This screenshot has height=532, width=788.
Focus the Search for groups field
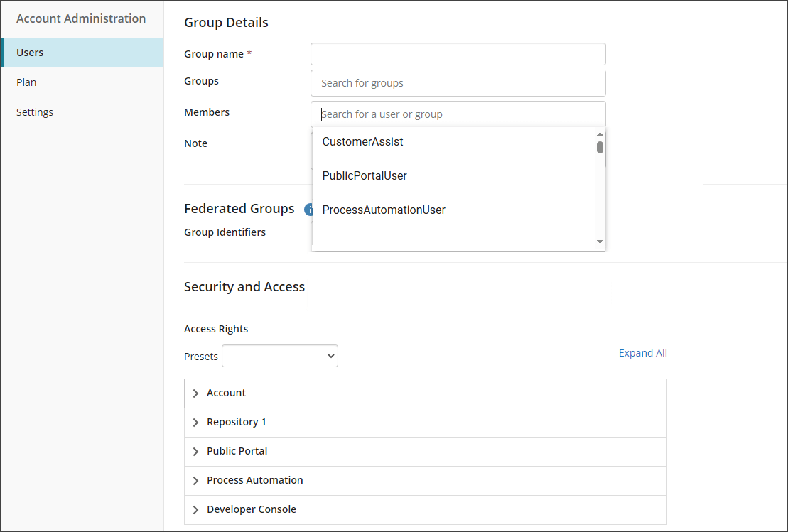[458, 83]
